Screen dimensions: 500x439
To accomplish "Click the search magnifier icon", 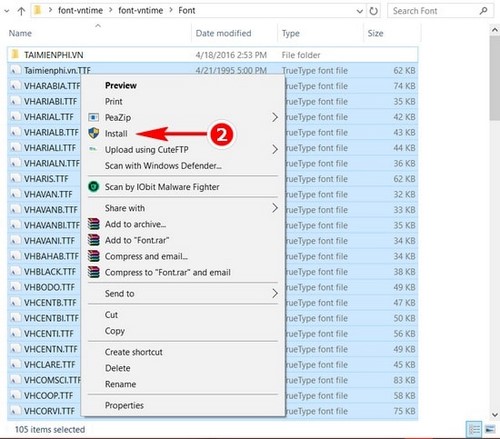I will click(483, 11).
